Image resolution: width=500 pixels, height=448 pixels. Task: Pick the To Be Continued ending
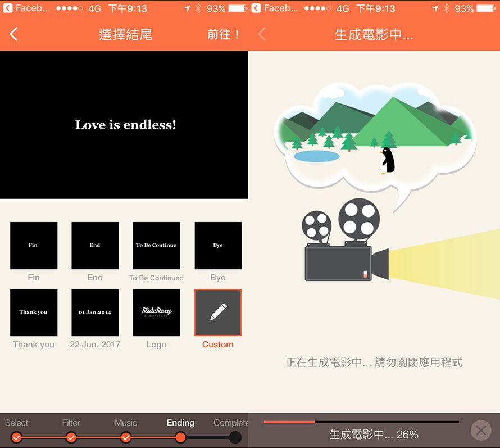[157, 246]
